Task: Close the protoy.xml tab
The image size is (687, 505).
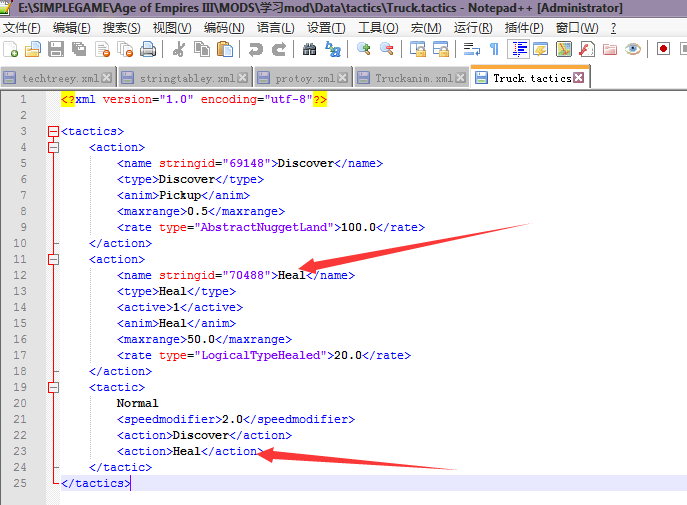Action: pyautogui.click(x=343, y=78)
